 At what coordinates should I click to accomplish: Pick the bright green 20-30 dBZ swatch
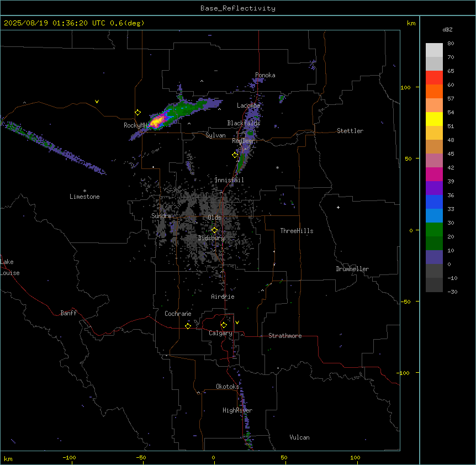(434, 230)
